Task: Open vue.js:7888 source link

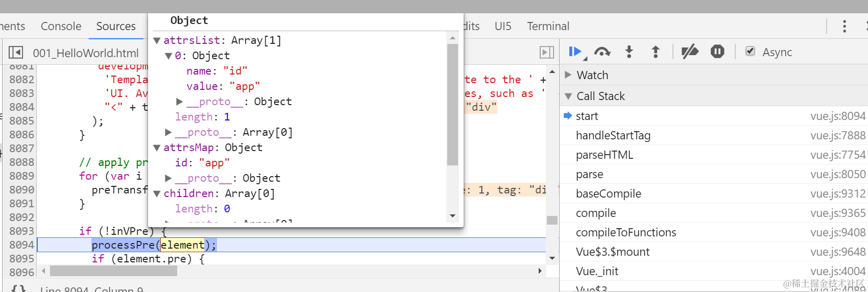Action: pyautogui.click(x=838, y=135)
